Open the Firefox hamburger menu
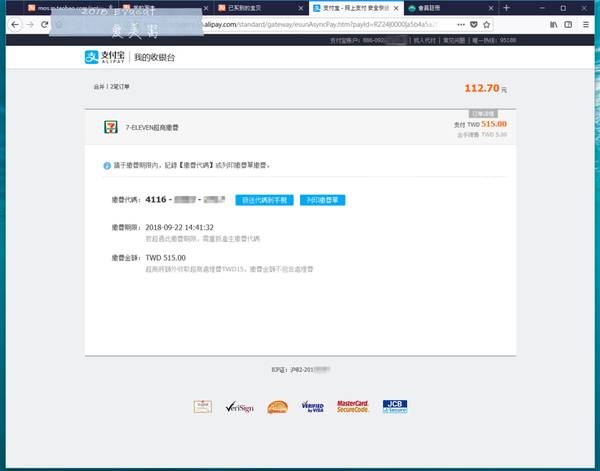Viewport: 600px width, 471px height. 586,24
